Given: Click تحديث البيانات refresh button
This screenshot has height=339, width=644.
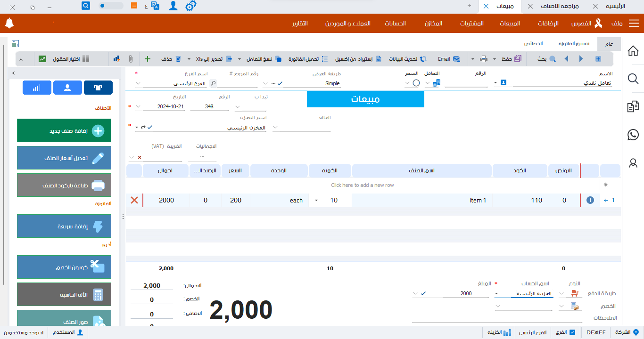Looking at the screenshot, I should coord(408,59).
